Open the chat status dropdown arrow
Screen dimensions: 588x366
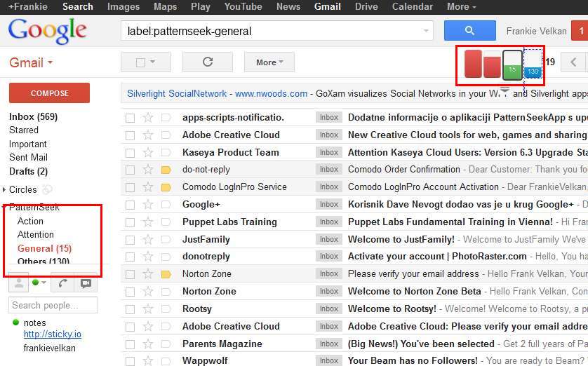(x=44, y=283)
